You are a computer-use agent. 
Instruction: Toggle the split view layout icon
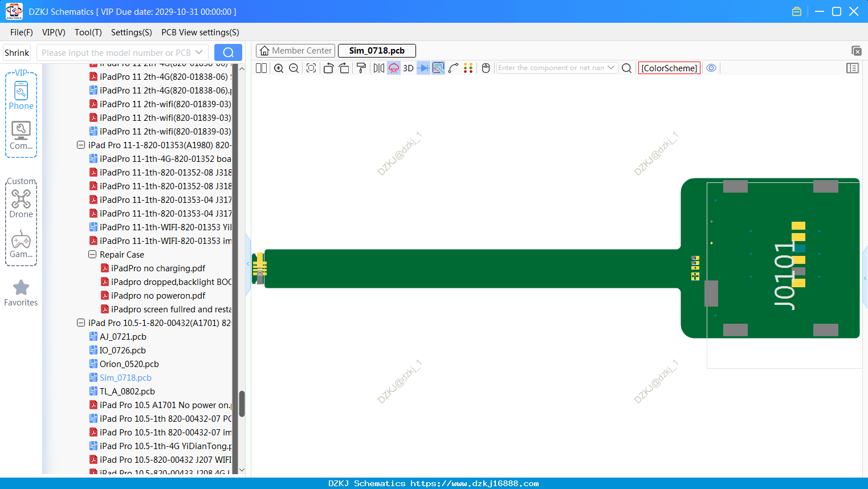click(261, 68)
